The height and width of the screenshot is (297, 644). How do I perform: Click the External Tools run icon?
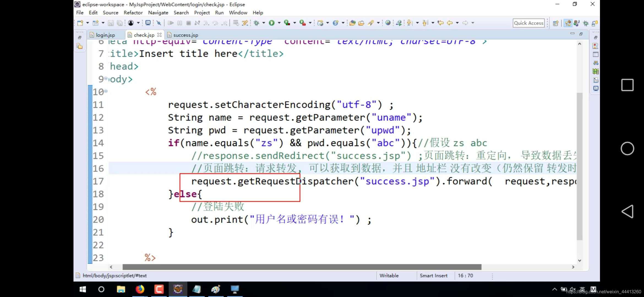click(302, 23)
